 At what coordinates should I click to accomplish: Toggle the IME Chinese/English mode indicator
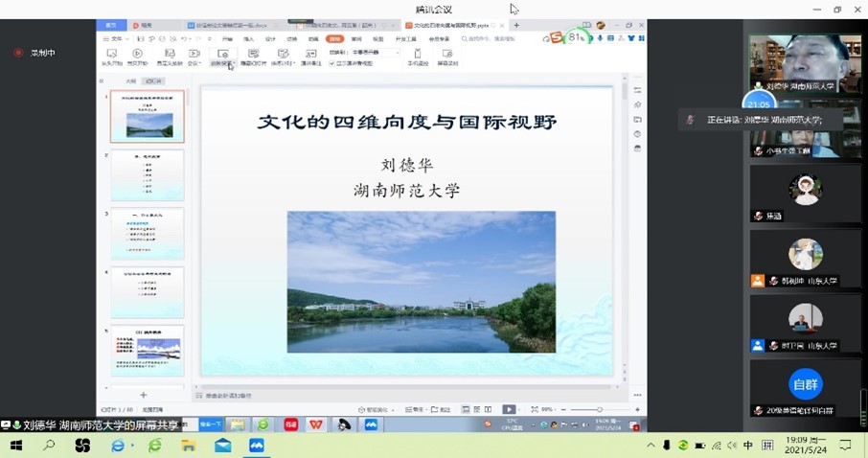pos(748,446)
